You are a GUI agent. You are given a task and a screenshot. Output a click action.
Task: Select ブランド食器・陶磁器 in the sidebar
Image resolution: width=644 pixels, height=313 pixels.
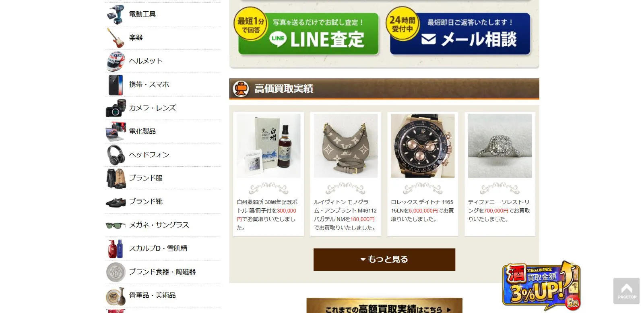pos(163,272)
